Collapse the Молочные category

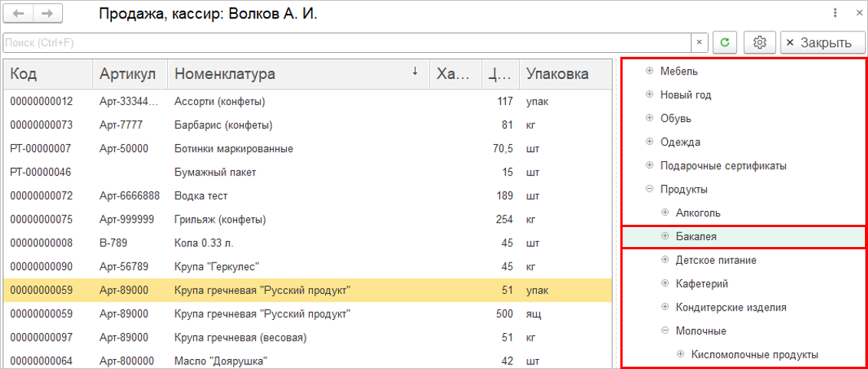(665, 331)
